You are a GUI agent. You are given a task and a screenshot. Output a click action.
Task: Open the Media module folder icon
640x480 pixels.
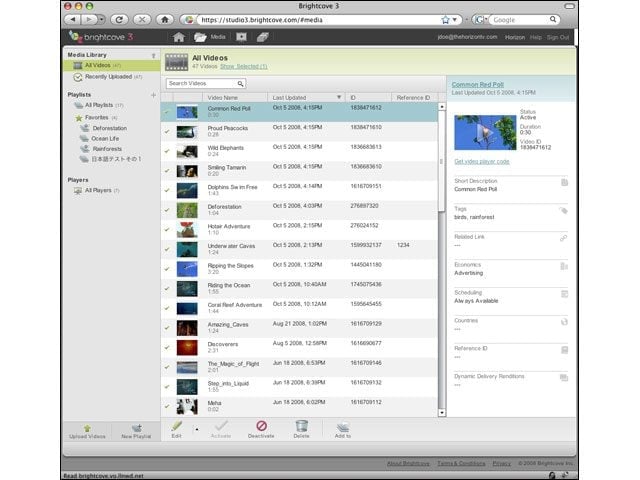click(200, 37)
